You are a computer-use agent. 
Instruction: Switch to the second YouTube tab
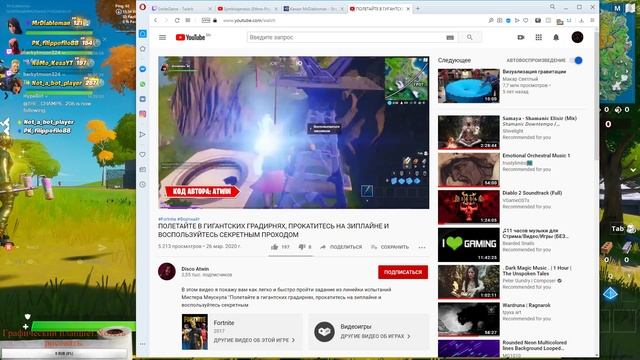coord(247,9)
